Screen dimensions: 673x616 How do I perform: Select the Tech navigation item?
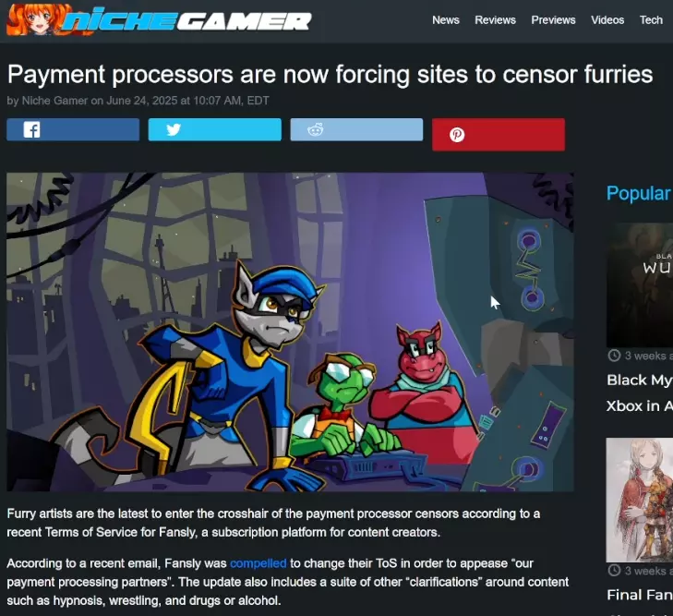651,20
